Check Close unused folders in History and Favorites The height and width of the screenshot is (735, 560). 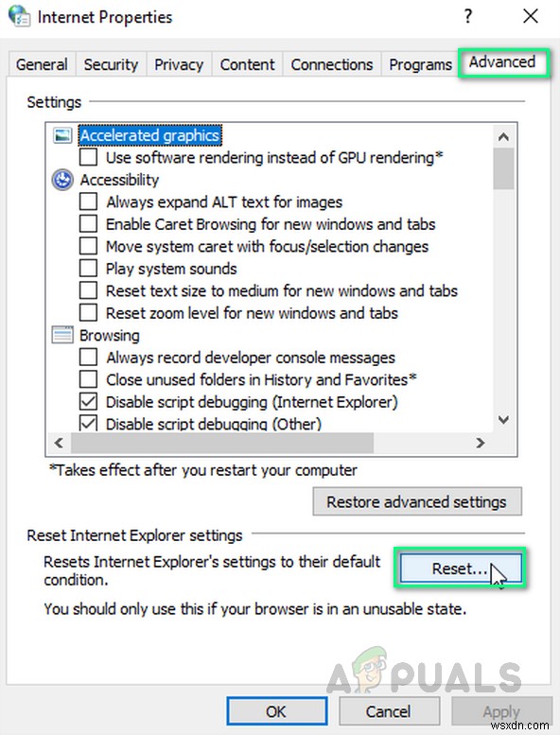(x=88, y=379)
